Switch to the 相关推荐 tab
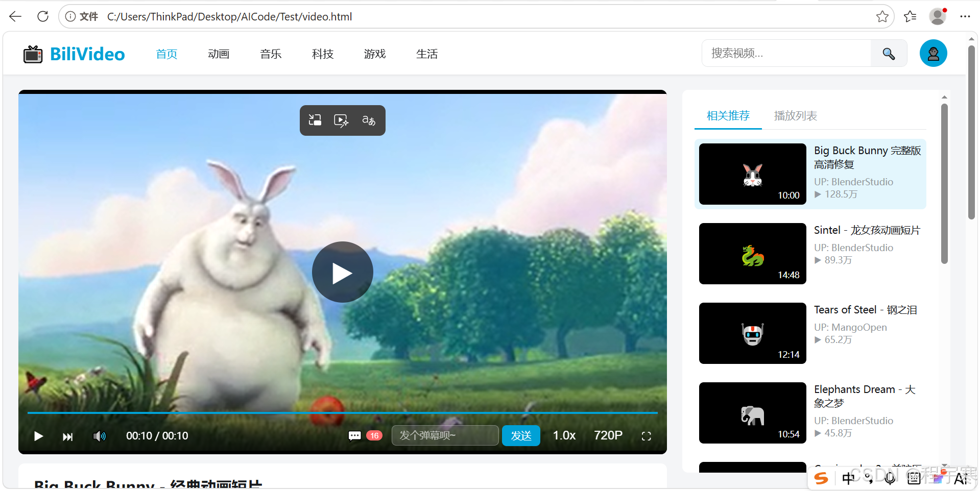 (728, 116)
